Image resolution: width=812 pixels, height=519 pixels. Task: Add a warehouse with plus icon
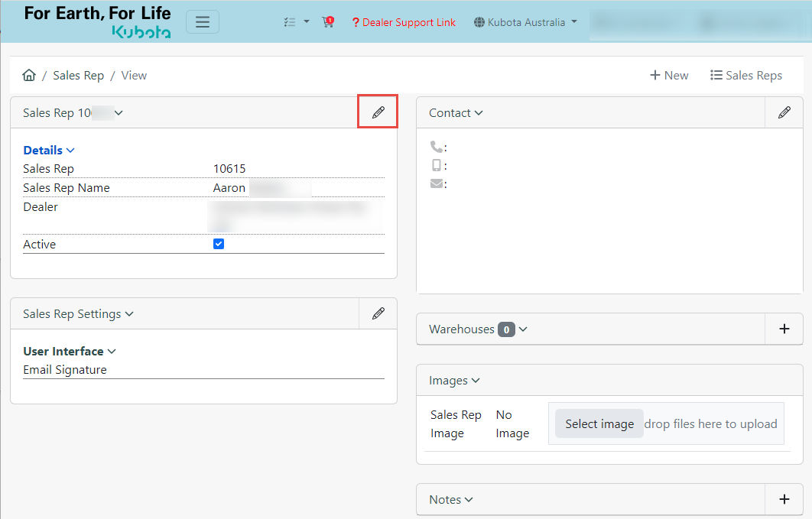[x=784, y=329]
